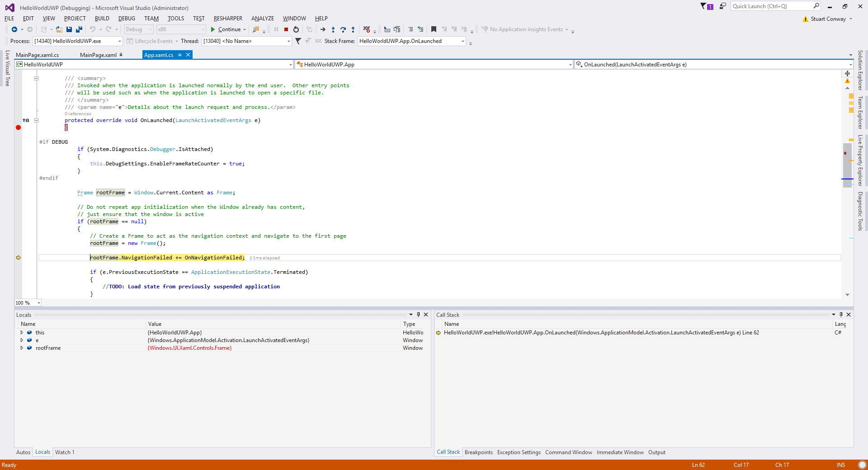Click the notifications flag icon
Image resolution: width=868 pixels, height=470 pixels.
pyautogui.click(x=706, y=6)
